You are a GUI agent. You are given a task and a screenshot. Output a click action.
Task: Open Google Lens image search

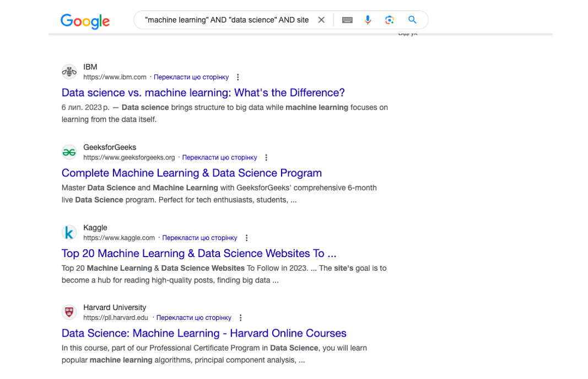point(389,20)
